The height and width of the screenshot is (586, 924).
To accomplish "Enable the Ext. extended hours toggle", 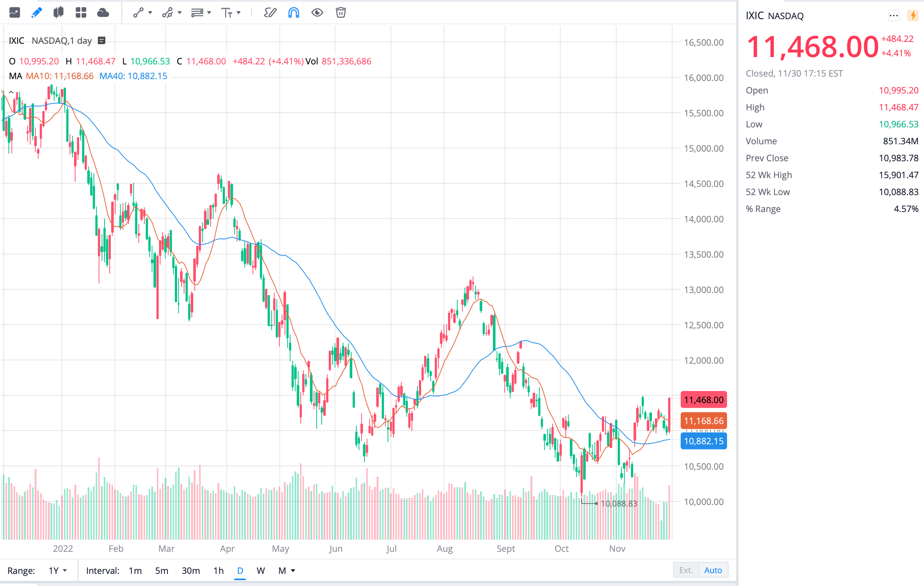I will click(x=686, y=570).
